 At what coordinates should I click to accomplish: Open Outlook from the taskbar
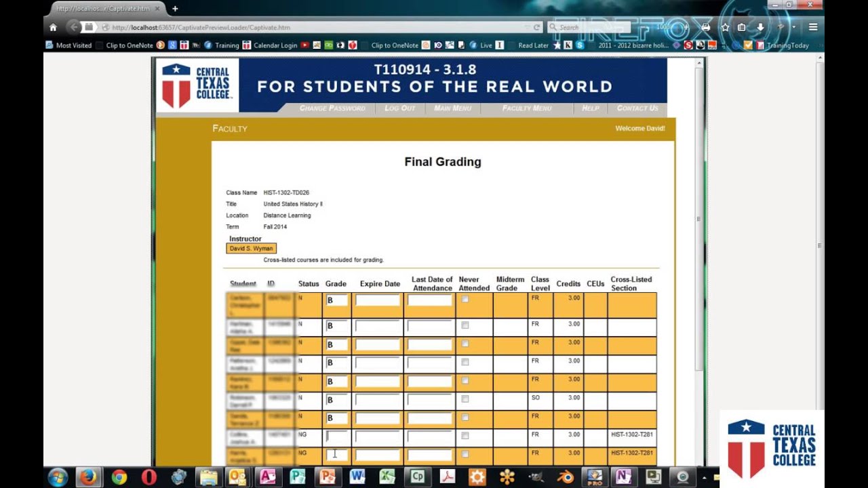point(237,476)
